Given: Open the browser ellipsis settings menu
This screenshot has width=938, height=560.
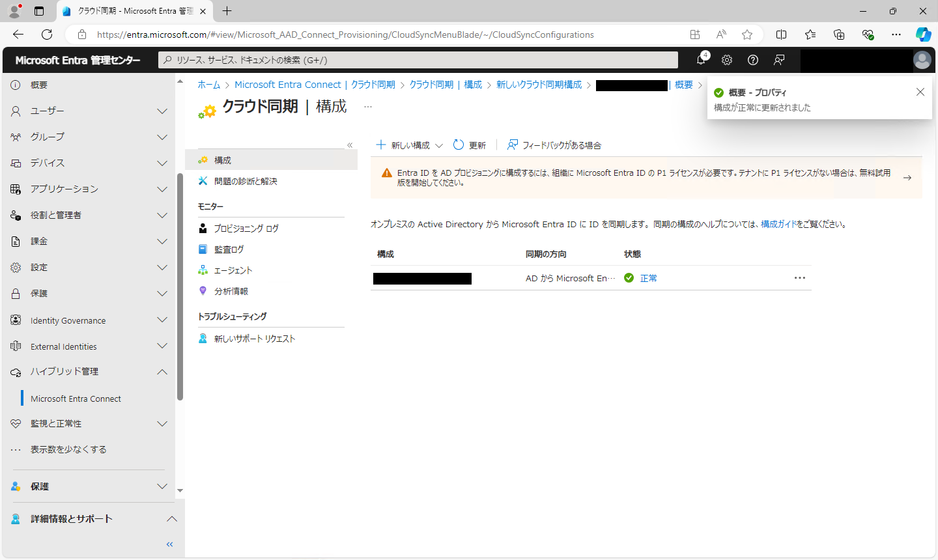Looking at the screenshot, I should [x=896, y=35].
